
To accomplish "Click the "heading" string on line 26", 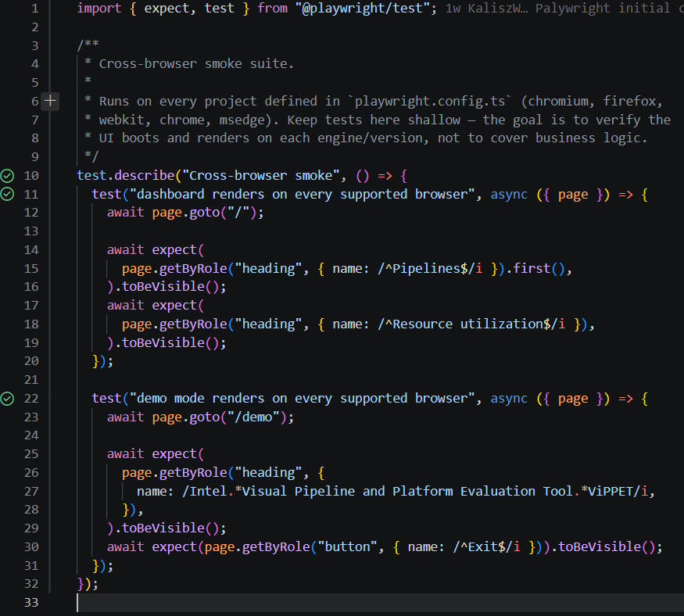I will coord(268,473).
